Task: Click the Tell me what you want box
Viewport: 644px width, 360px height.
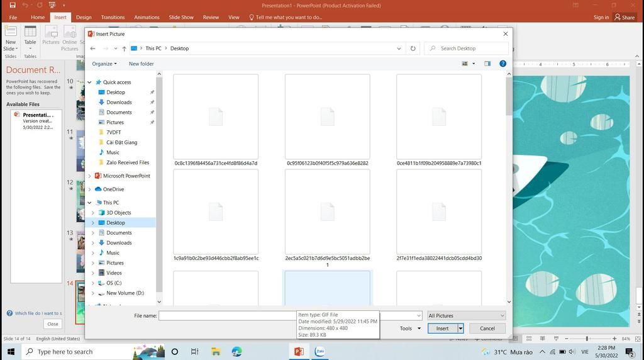Action: point(286,17)
